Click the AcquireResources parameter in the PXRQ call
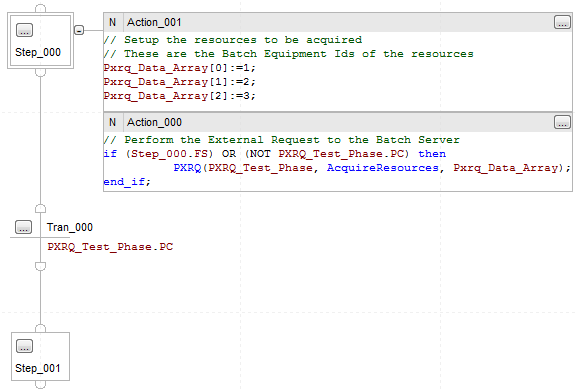This screenshot has height=391, width=578. click(x=383, y=168)
